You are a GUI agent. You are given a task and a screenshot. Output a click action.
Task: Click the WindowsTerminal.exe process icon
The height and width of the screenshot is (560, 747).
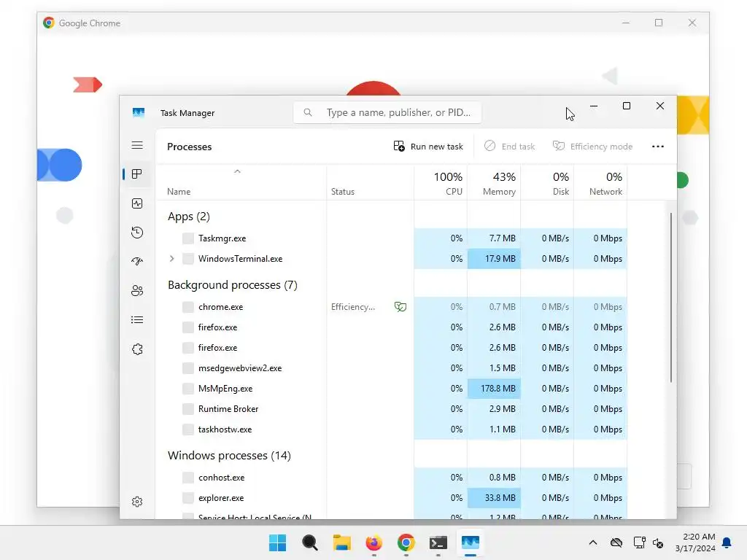(x=188, y=259)
